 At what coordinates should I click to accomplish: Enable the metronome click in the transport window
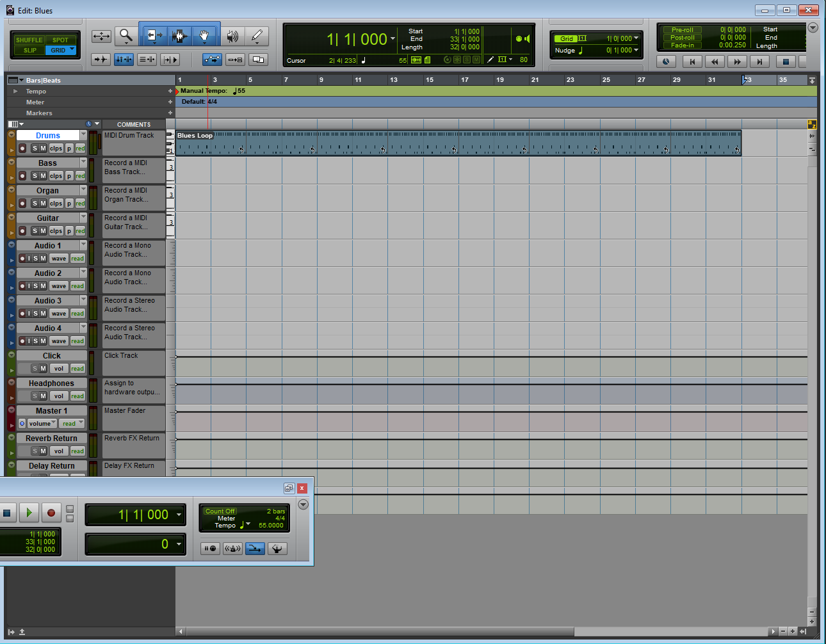(x=232, y=549)
